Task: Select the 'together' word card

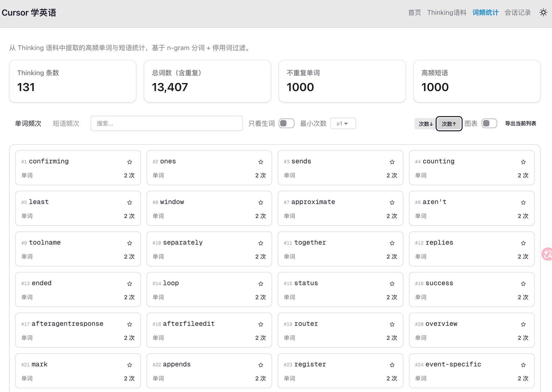Action: (x=340, y=249)
